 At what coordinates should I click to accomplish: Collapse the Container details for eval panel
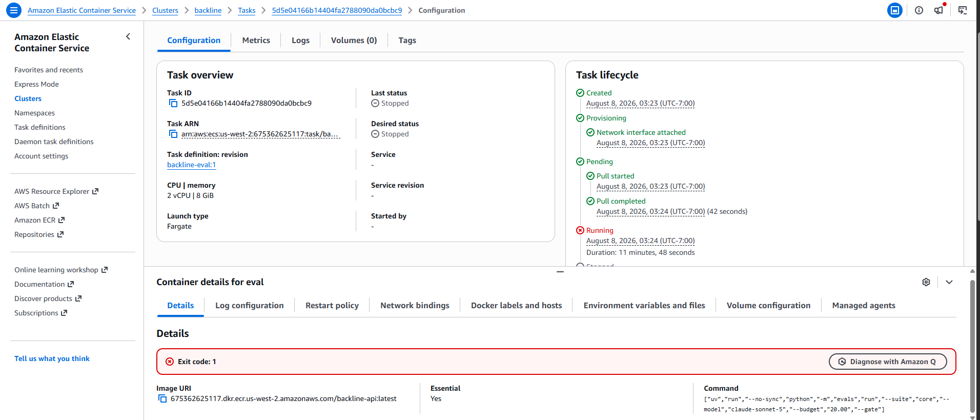pyautogui.click(x=949, y=282)
